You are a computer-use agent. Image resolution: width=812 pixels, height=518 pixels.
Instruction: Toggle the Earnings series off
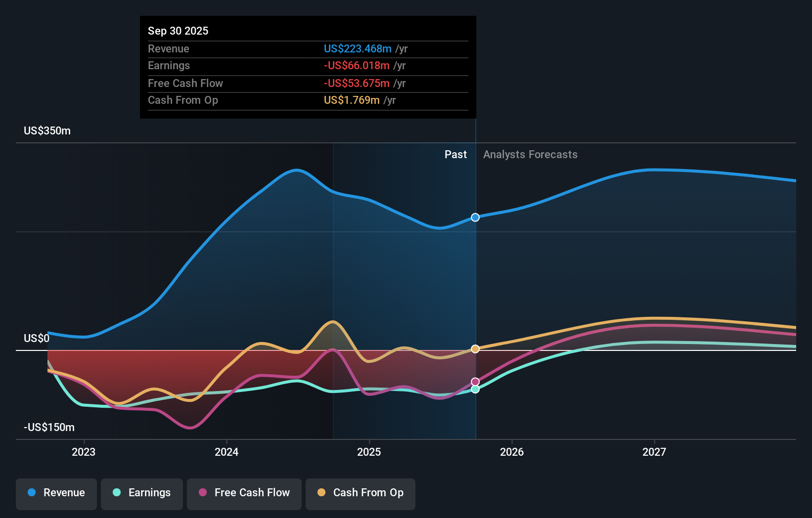point(142,493)
